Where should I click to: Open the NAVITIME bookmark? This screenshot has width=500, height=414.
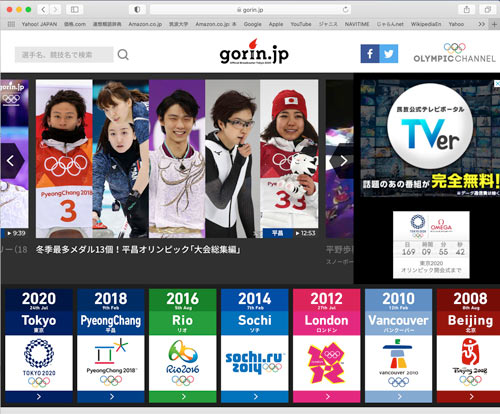pyautogui.click(x=357, y=24)
